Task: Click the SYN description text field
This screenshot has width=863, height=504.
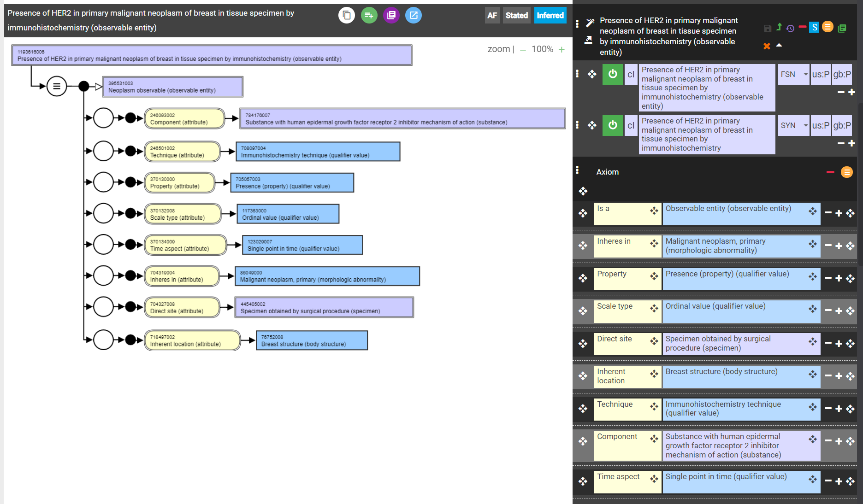Action: point(707,134)
